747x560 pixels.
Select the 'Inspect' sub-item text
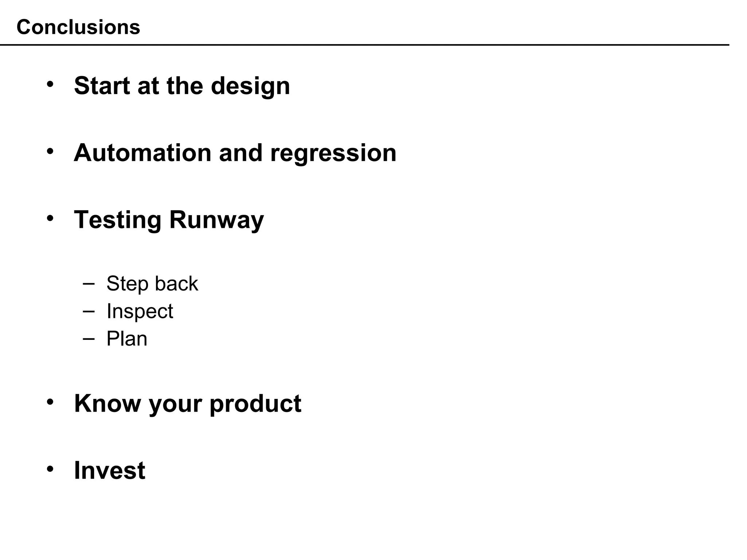[140, 311]
